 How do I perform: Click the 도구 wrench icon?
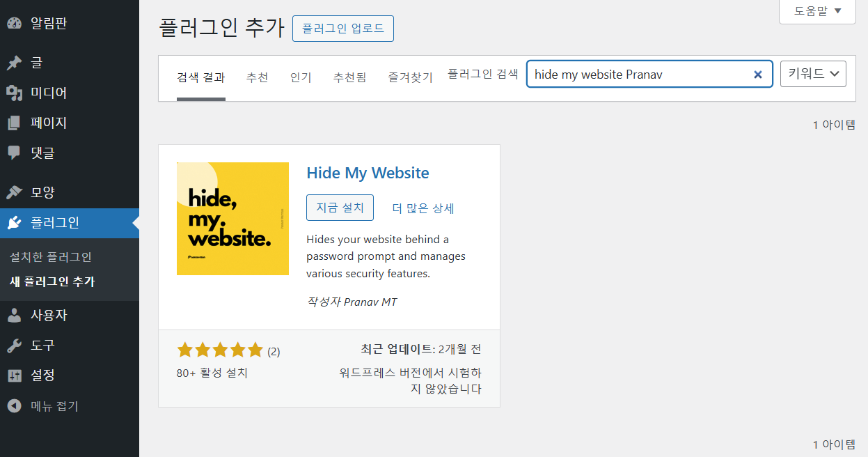[15, 345]
